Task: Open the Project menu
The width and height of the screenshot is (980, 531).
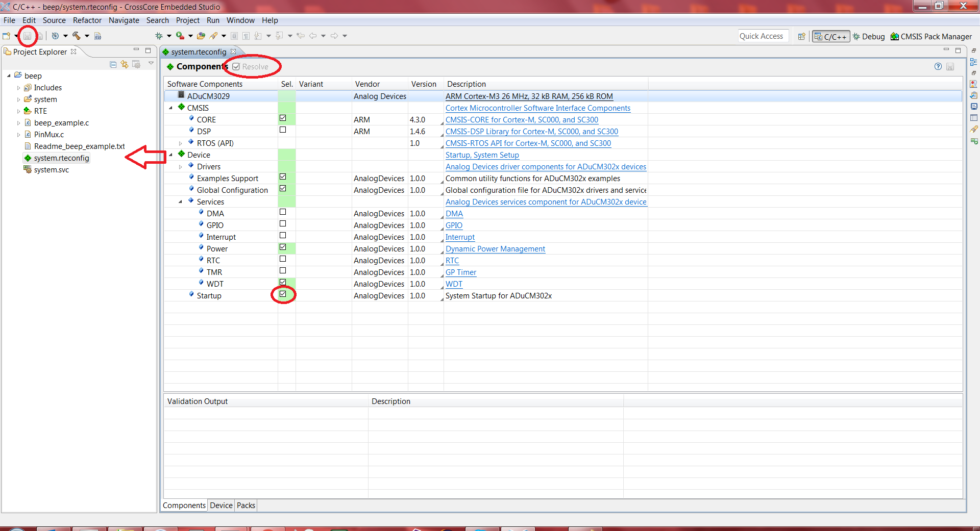Action: 188,20
